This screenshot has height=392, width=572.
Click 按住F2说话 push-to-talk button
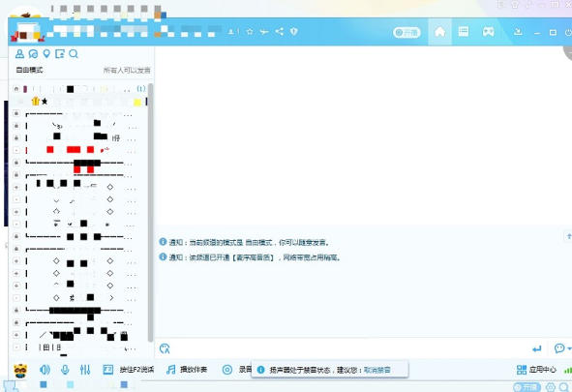136,370
